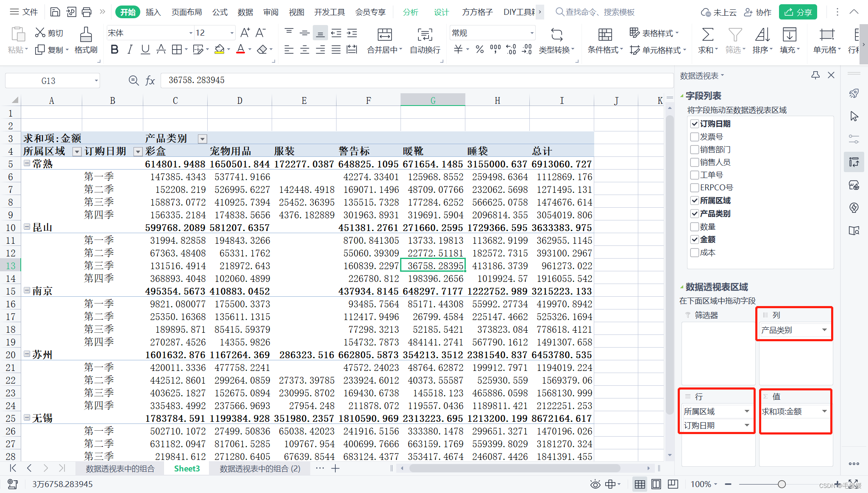Click the 分享 share button

click(x=798, y=12)
